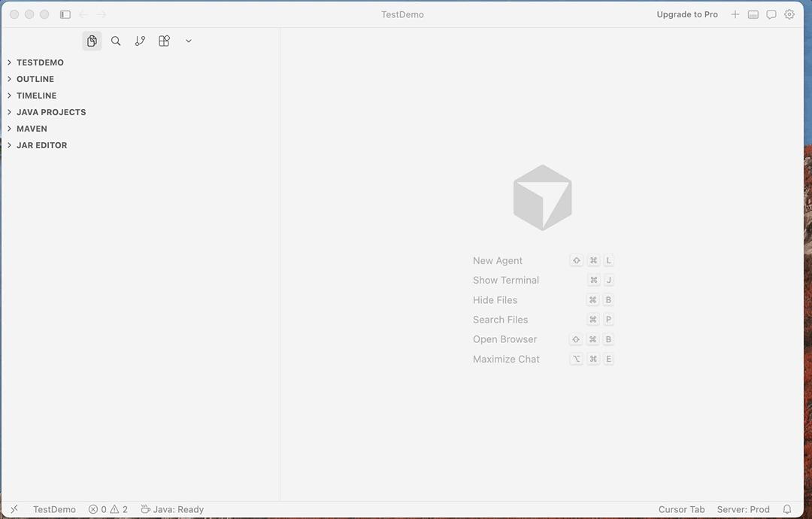
Task: Expand the JAR EDITOR section
Action: click(41, 145)
